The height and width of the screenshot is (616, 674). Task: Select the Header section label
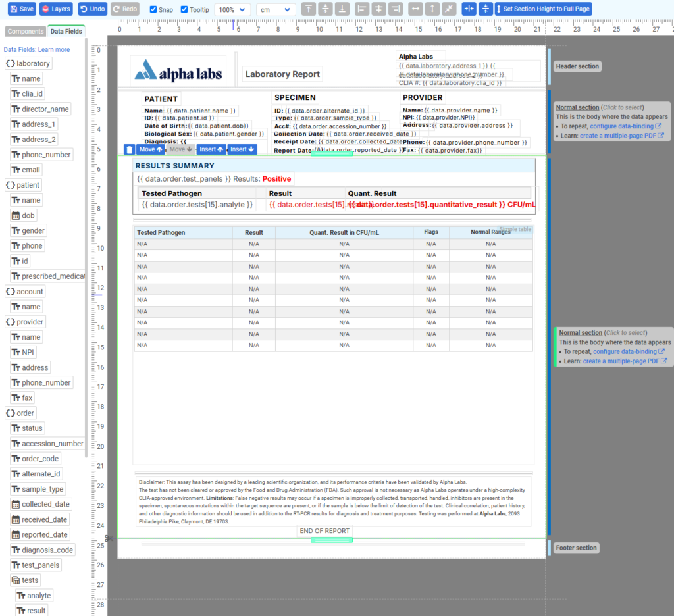577,66
